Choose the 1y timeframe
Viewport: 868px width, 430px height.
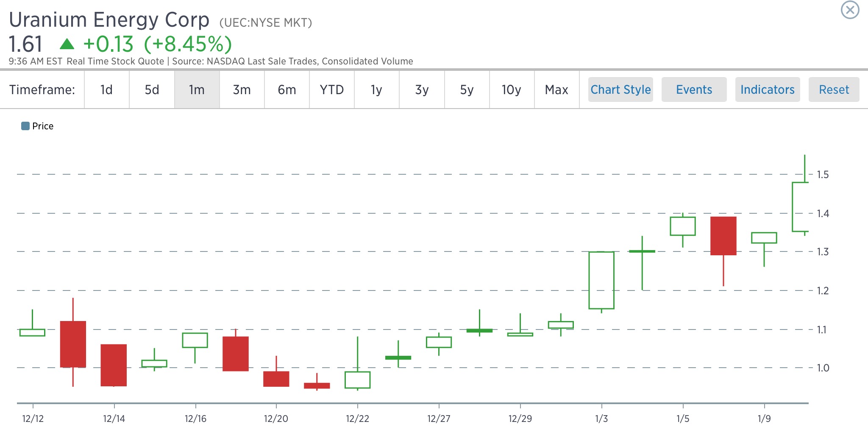pyautogui.click(x=376, y=89)
